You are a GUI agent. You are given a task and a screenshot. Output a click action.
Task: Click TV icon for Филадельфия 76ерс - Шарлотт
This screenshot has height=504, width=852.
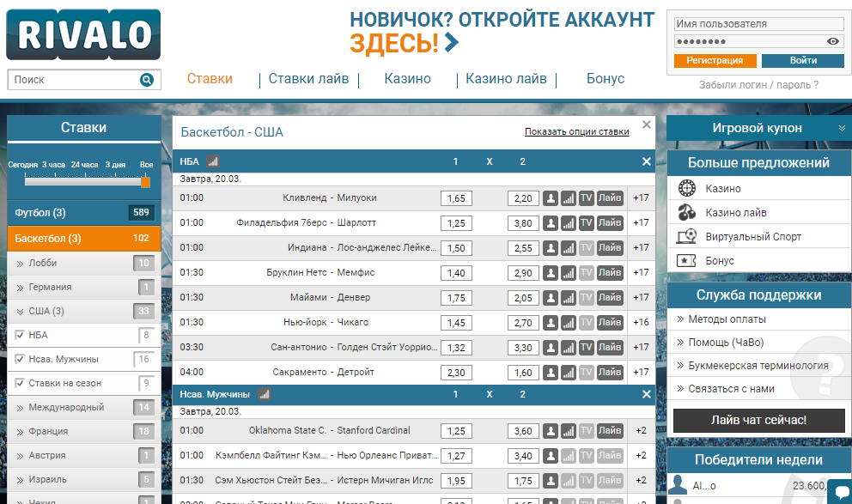[586, 223]
